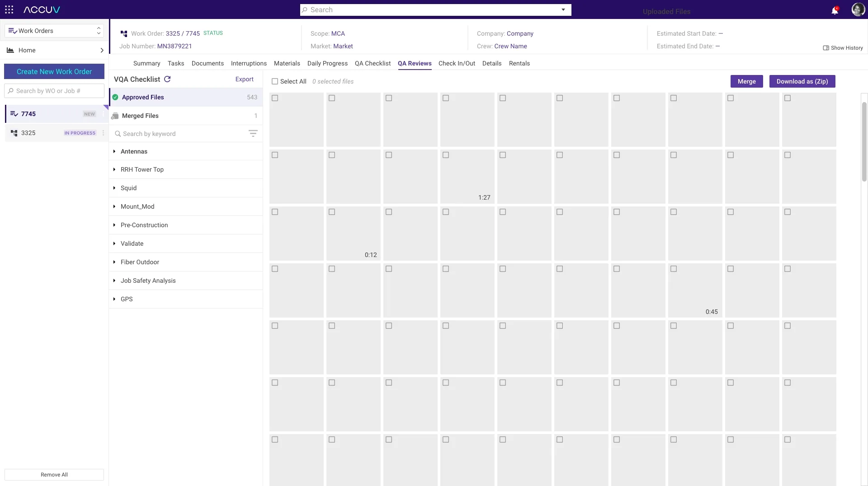This screenshot has height=486, width=868.
Task: Click the ACCUV logo
Action: point(42,9)
